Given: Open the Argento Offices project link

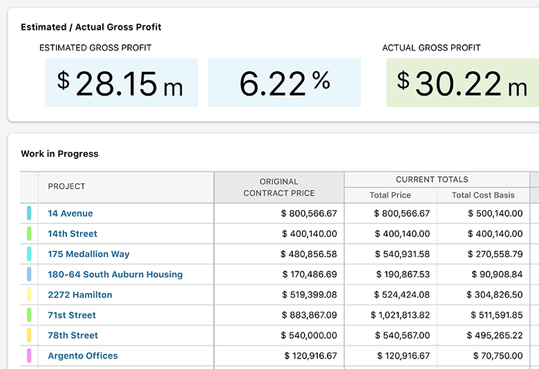Looking at the screenshot, I should (x=82, y=356).
